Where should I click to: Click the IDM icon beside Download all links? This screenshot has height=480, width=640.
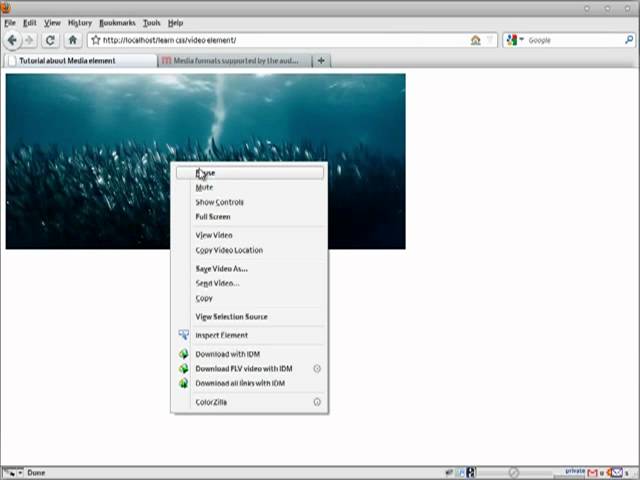pyautogui.click(x=184, y=383)
